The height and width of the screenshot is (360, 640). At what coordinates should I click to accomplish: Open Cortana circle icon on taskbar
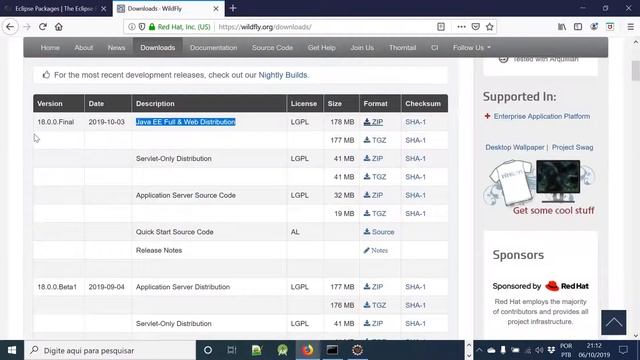208,350
